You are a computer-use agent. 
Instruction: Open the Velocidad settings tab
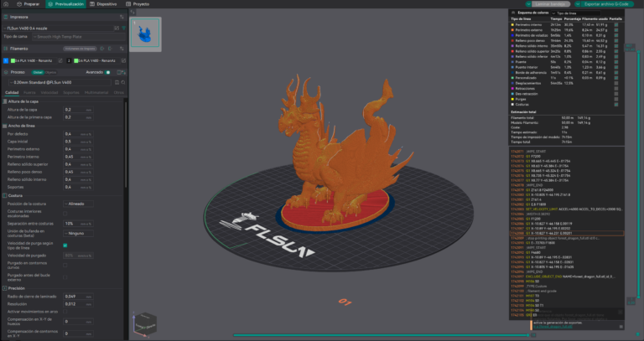click(x=49, y=93)
